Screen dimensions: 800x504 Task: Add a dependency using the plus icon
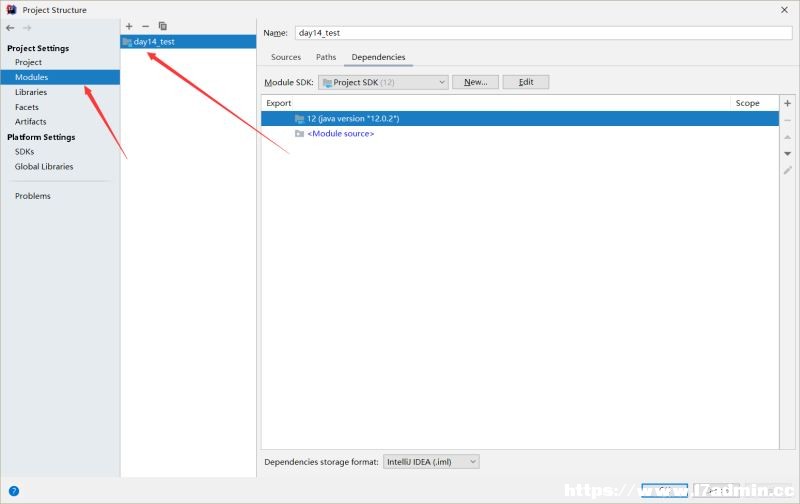click(788, 104)
